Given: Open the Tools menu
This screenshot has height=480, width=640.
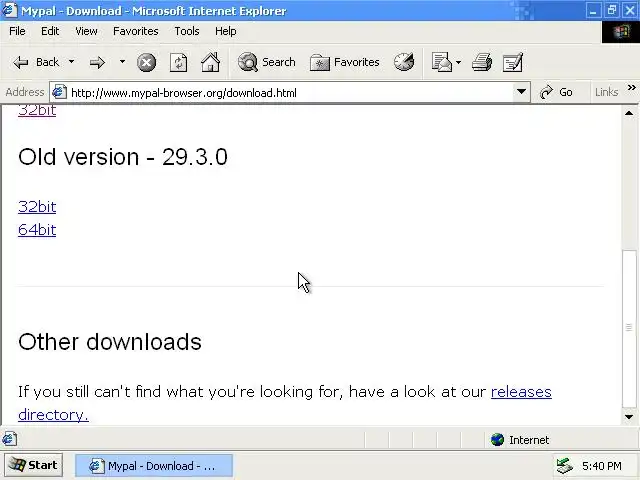Looking at the screenshot, I should [x=187, y=31].
